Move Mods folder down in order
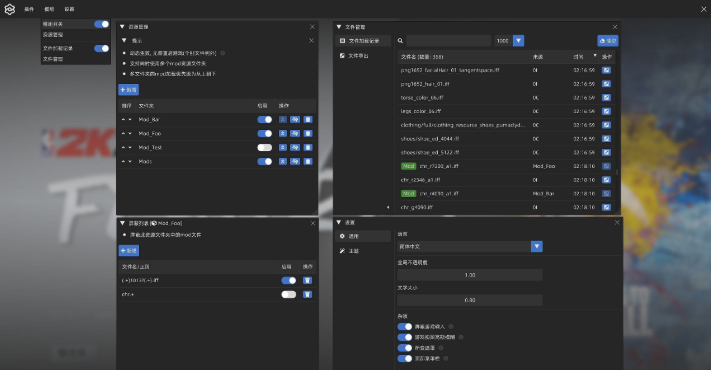The width and height of the screenshot is (711, 370). click(130, 161)
